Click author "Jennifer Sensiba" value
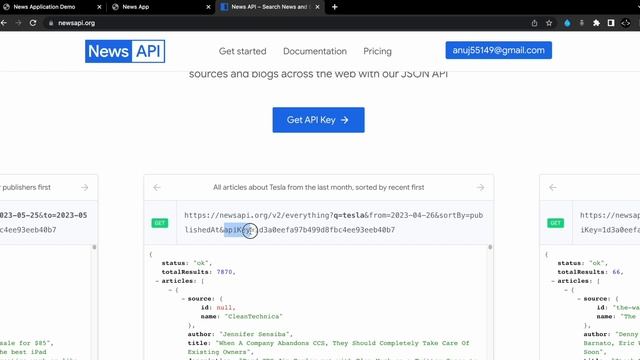This screenshot has height=360, width=640. [x=256, y=334]
